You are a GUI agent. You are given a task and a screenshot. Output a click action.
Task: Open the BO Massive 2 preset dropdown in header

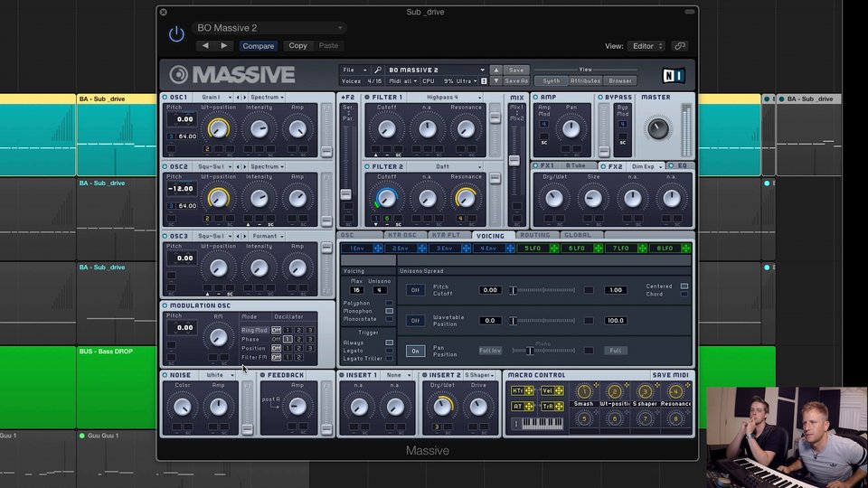269,28
